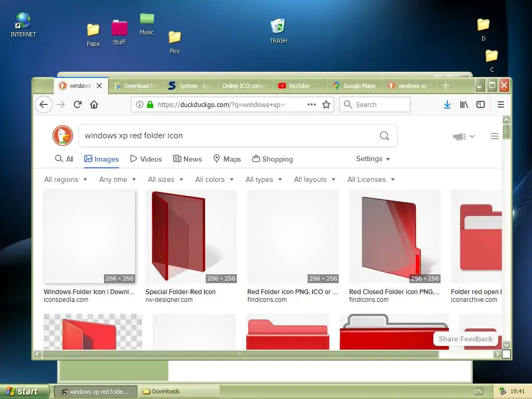Close the active 'windows' tab
This screenshot has width=532, height=399.
(99, 86)
